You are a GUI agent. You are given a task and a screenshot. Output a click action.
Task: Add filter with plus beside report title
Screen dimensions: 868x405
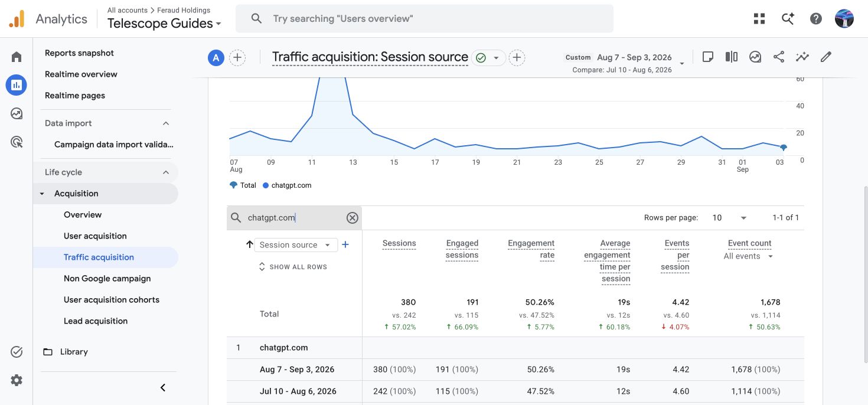(517, 57)
